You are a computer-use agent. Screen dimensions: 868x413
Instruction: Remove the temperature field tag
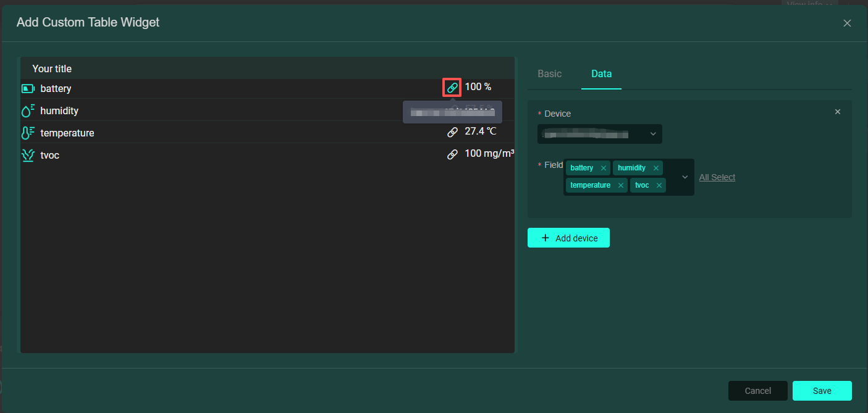[621, 185]
